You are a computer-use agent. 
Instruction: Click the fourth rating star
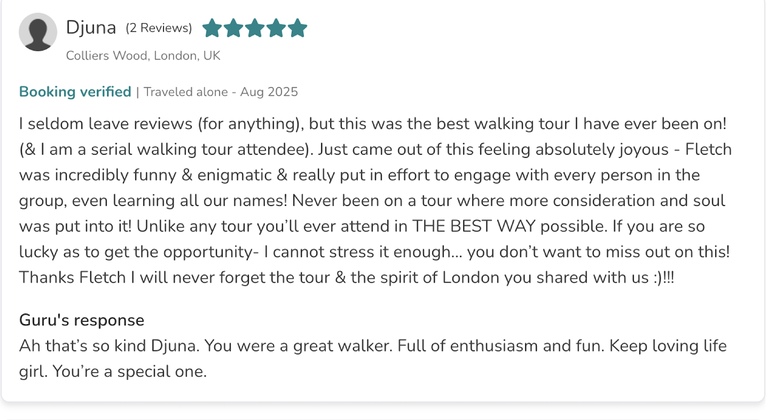(275, 28)
